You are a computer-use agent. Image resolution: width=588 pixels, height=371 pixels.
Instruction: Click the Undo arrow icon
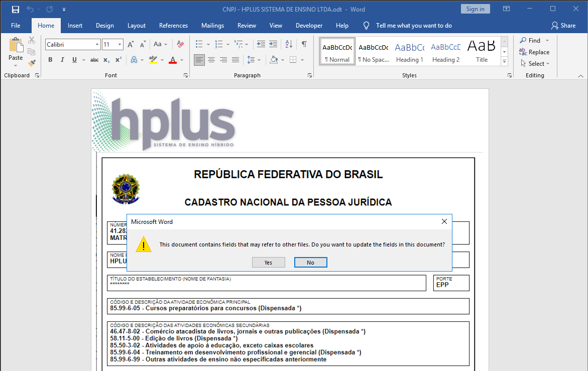[30, 10]
